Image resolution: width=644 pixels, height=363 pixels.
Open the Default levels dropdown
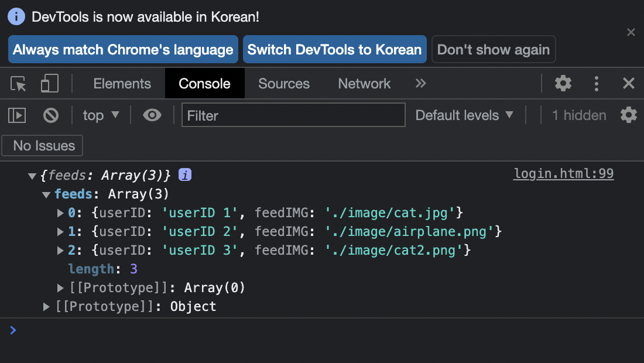click(464, 115)
